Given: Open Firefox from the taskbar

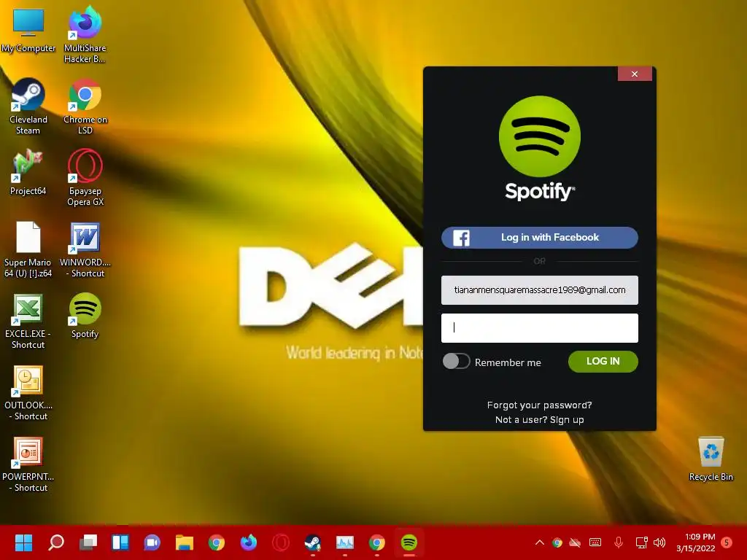Looking at the screenshot, I should click(x=249, y=542).
